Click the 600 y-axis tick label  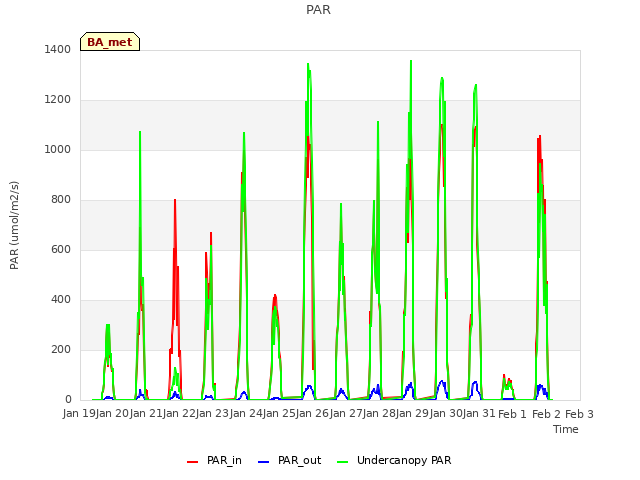[61, 249]
